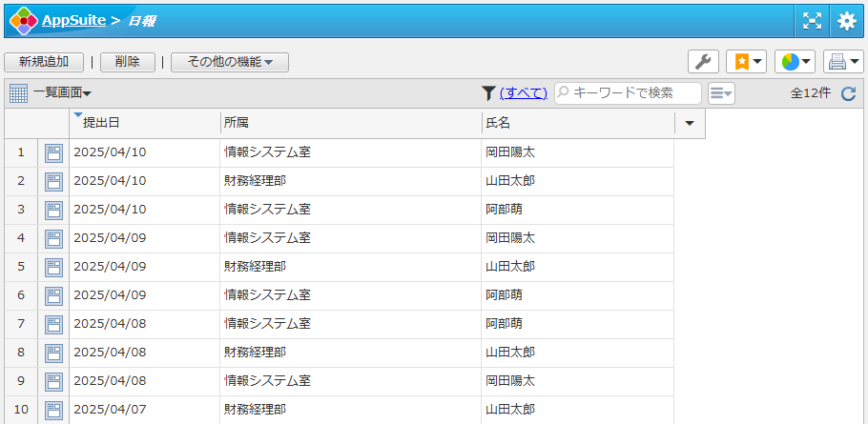Open the settings gear icon
This screenshot has height=424, width=868.
pos(847,20)
